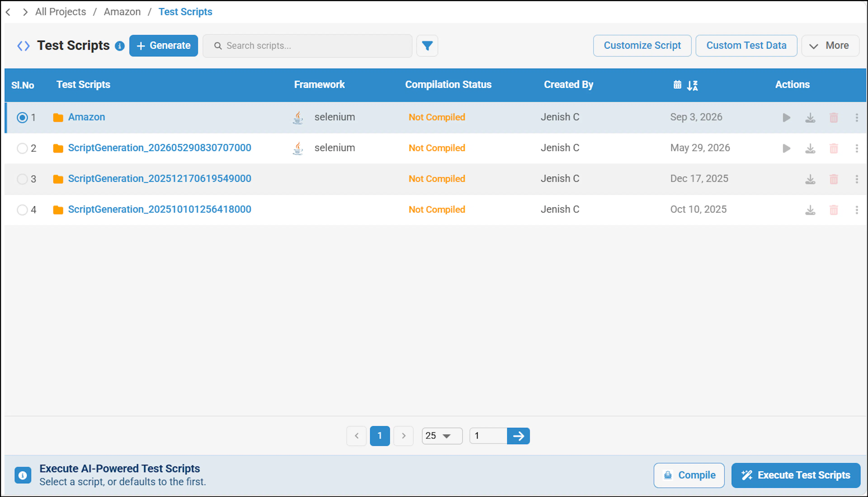Open the info icon beside Test Scripts title

120,46
